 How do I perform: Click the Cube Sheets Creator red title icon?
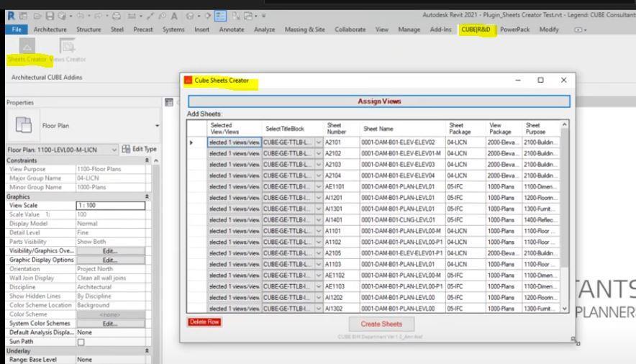188,81
